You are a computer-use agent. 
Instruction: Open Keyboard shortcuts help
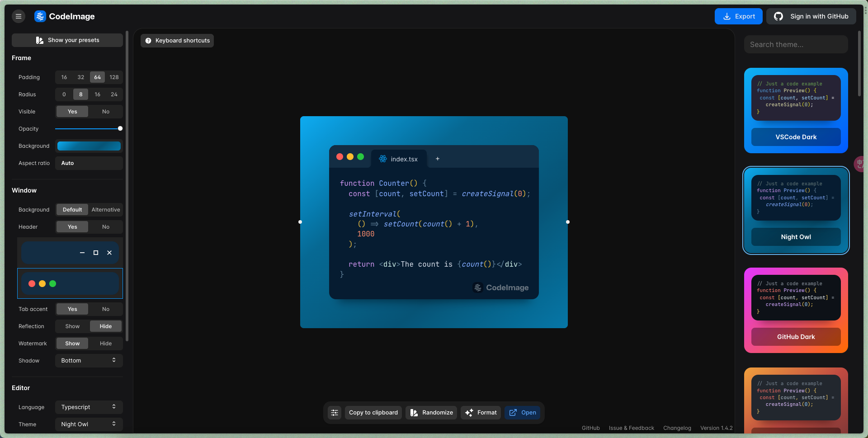point(177,41)
